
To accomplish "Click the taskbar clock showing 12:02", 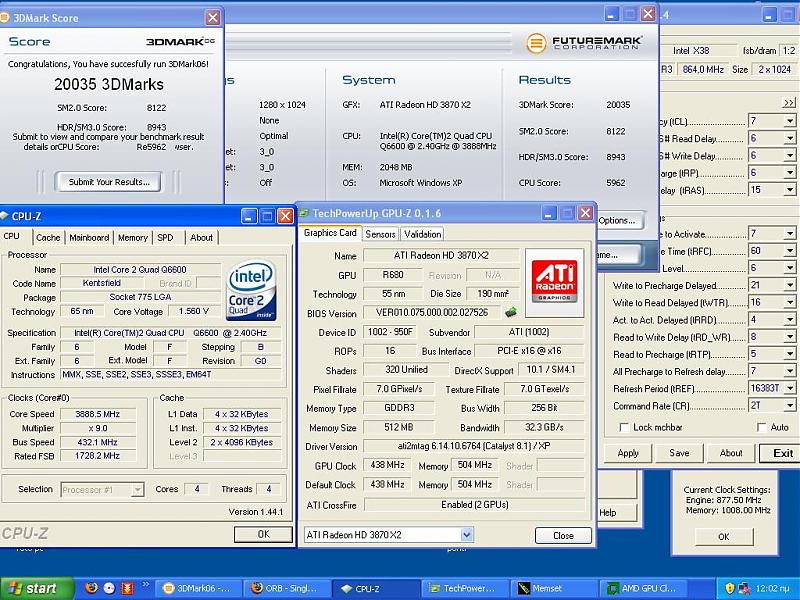I will pyautogui.click(x=771, y=588).
